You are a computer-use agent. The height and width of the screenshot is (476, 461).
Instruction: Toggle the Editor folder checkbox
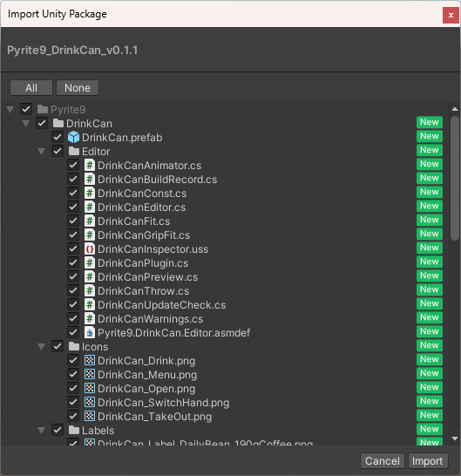tap(58, 151)
